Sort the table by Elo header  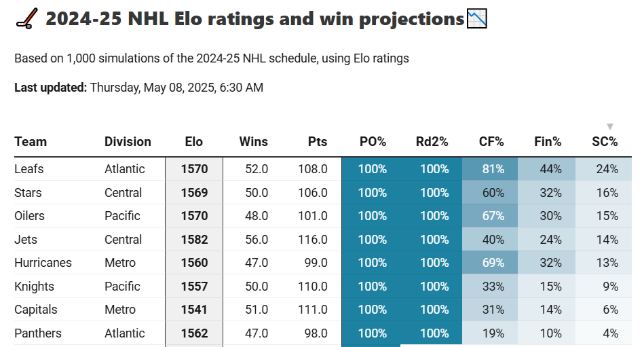(x=193, y=142)
